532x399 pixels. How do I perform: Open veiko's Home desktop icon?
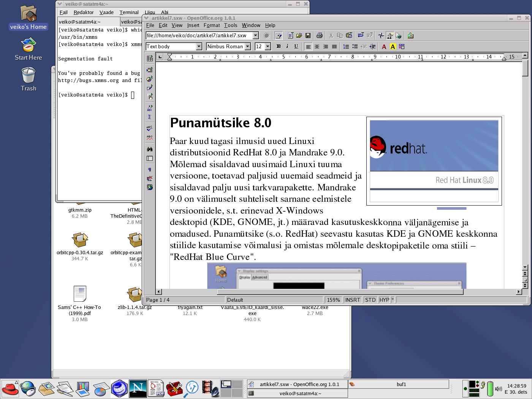tap(28, 18)
